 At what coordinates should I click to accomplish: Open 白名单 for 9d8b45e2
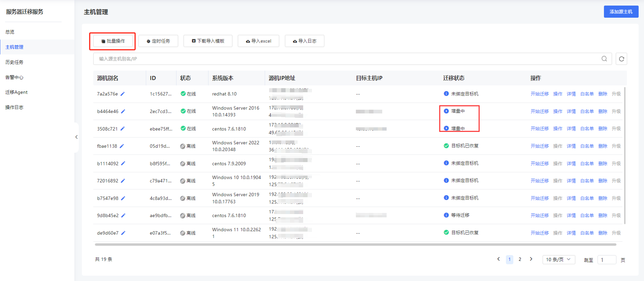587,216
